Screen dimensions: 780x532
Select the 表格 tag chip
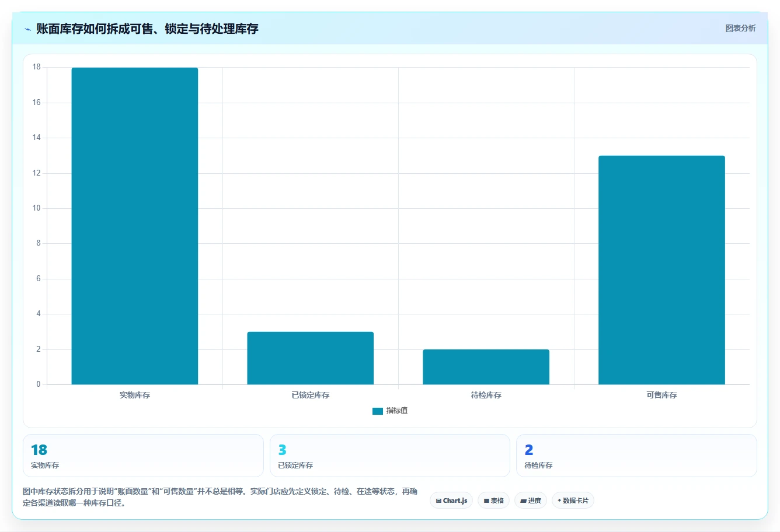click(x=493, y=501)
